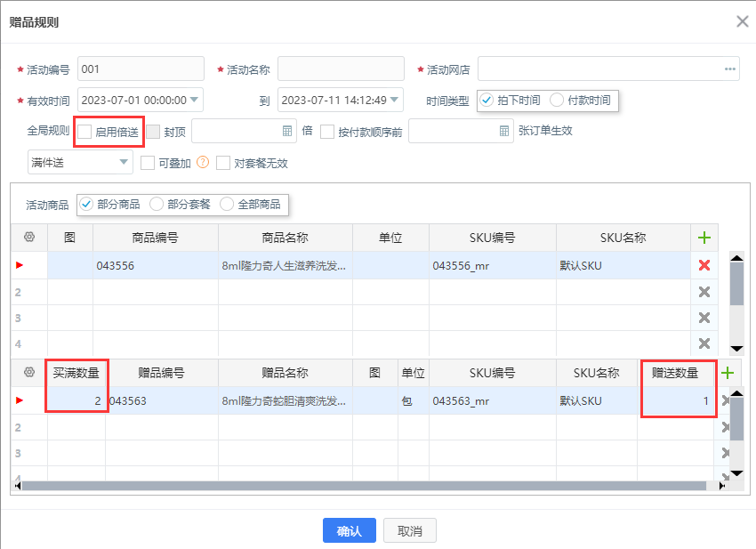
Task: Check the 按付款顺序前 checkbox
Action: [x=327, y=132]
